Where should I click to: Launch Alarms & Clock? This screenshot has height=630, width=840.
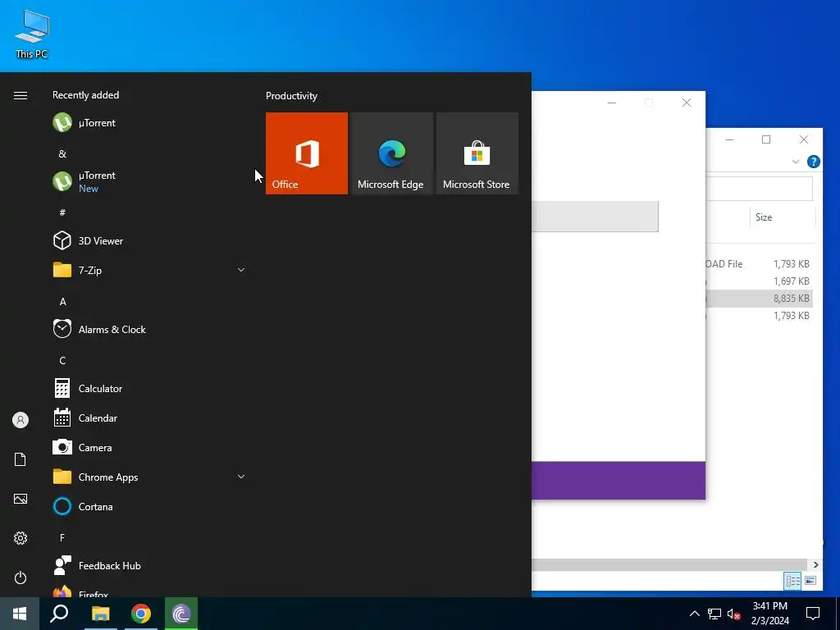[x=149, y=329]
